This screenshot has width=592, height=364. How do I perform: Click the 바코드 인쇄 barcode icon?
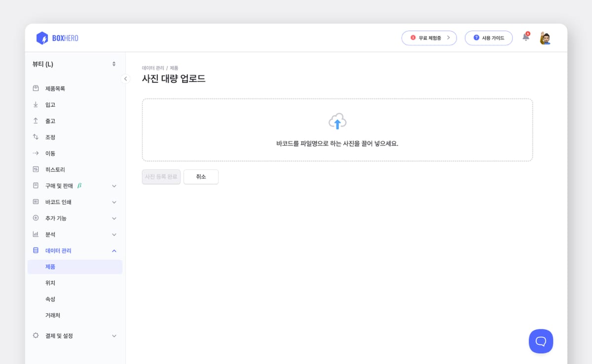pyautogui.click(x=35, y=202)
